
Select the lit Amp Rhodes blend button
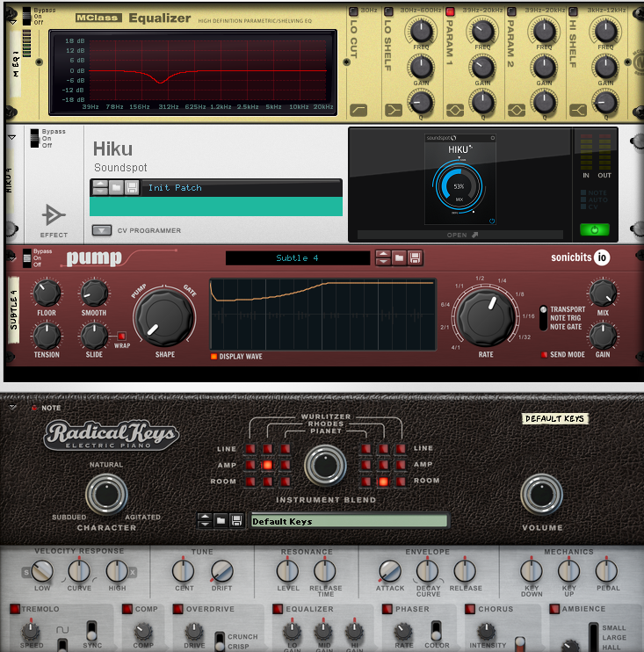pyautogui.click(x=267, y=465)
